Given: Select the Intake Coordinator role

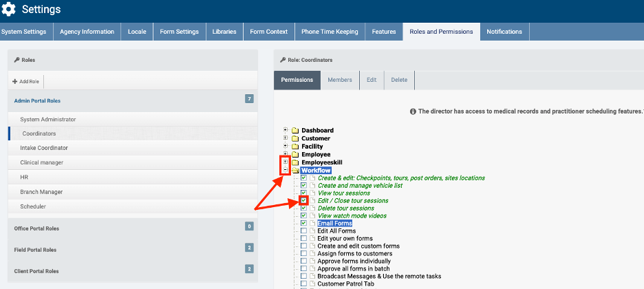Looking at the screenshot, I should (x=133, y=148).
